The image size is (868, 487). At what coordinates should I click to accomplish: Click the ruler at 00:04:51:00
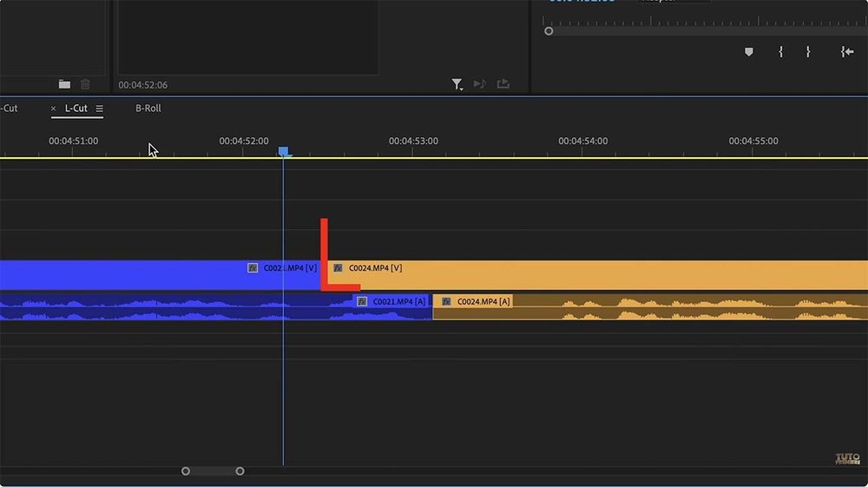74,141
